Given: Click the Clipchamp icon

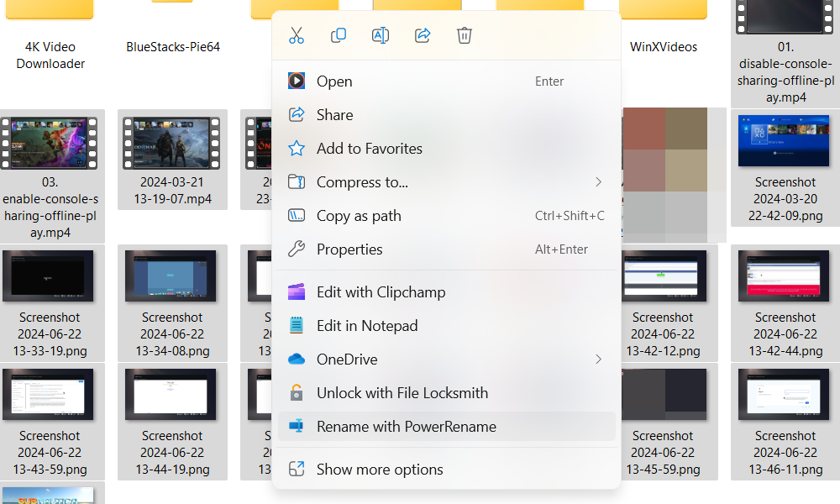Looking at the screenshot, I should pos(297,292).
